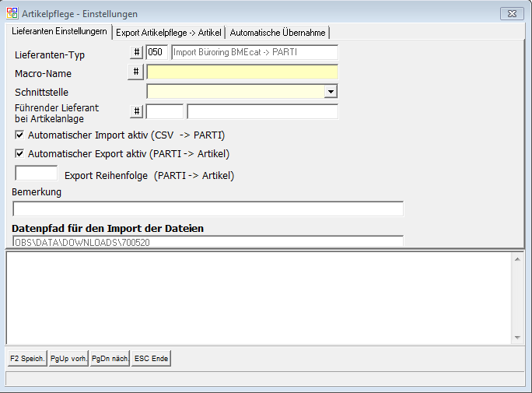Open the Automatische Übernahme tab
The height and width of the screenshot is (393, 532).
tap(278, 32)
